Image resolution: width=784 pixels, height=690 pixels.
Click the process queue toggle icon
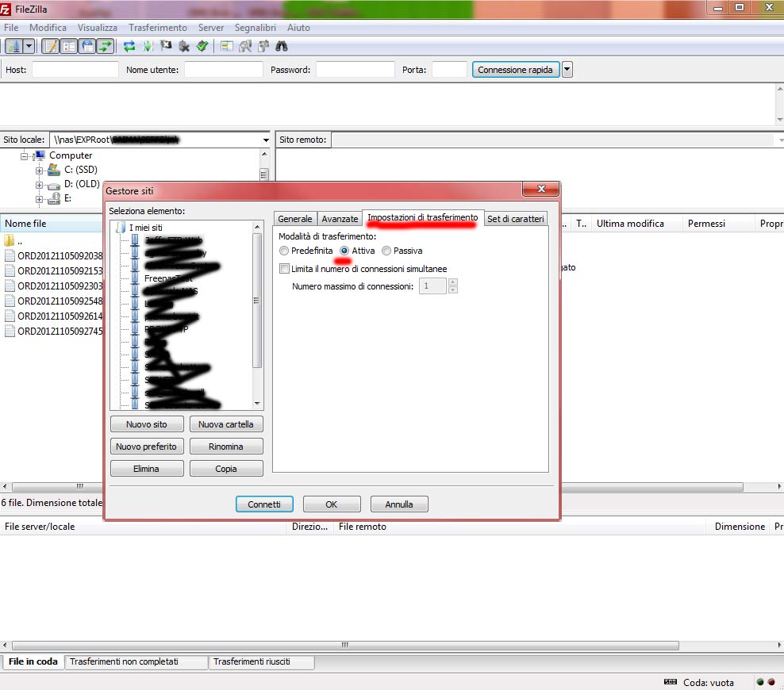148,47
